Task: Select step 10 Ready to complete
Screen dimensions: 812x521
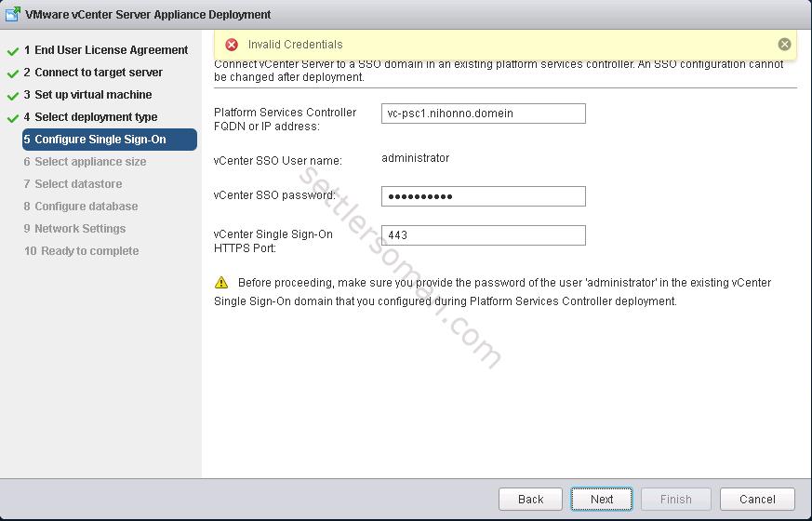Action: (81, 250)
